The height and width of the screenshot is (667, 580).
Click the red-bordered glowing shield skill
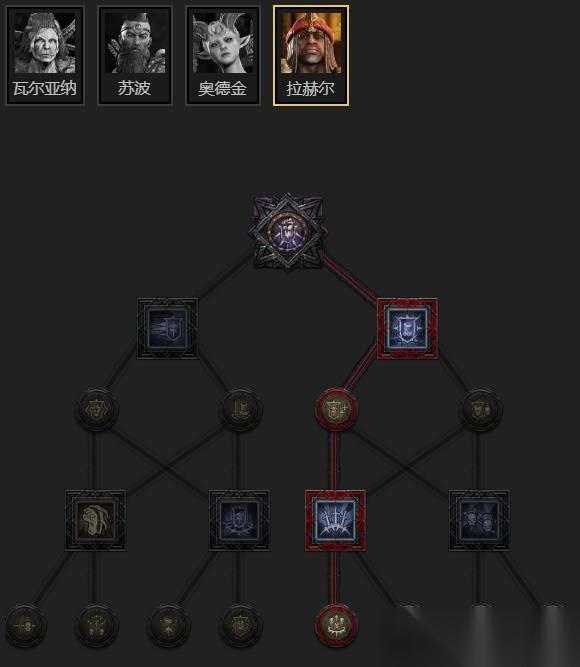pos(407,329)
